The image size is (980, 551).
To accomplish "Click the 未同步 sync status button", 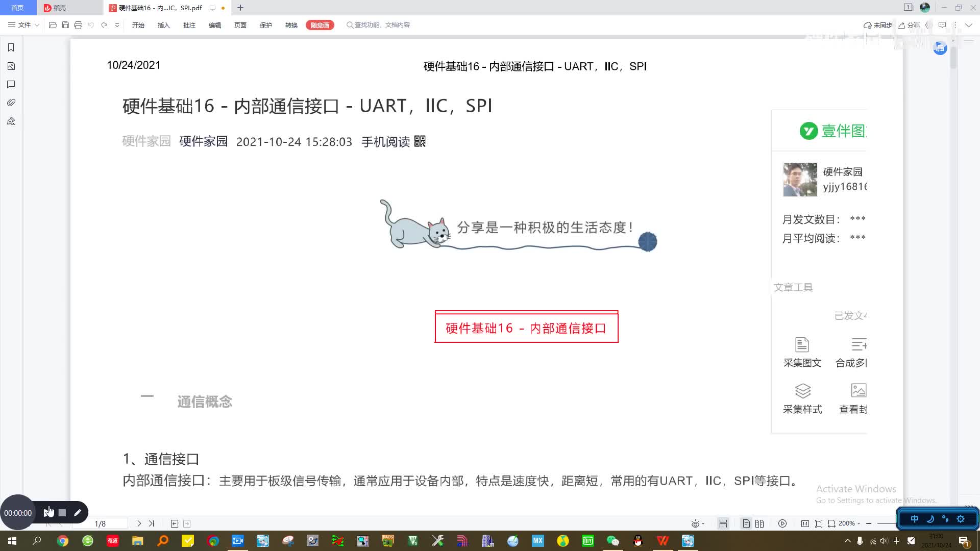I will [877, 25].
